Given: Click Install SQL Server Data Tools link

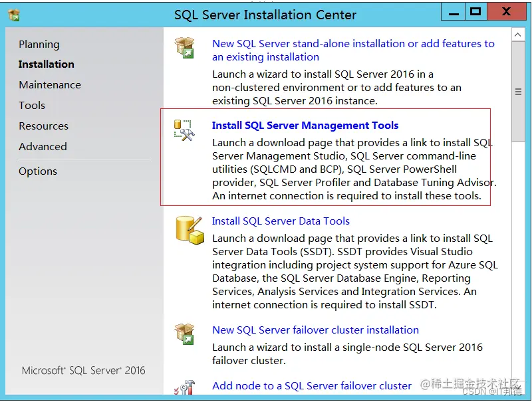Looking at the screenshot, I should [x=281, y=221].
